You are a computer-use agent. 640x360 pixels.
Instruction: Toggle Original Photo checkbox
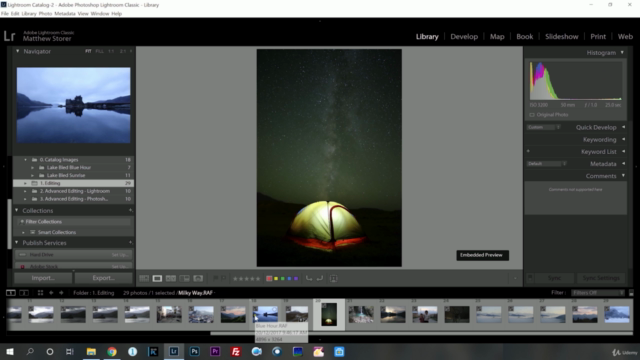tap(532, 115)
